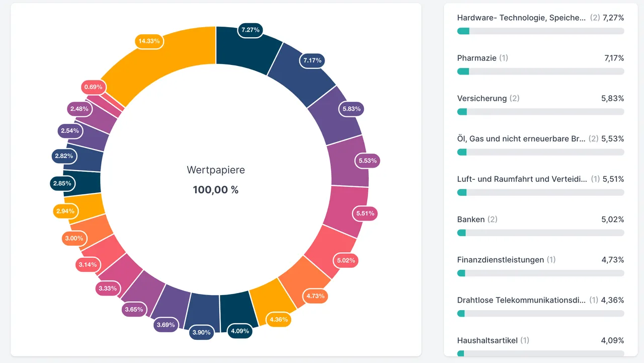Click the 4.09% chart label
Screen dimensions: 644x363
239,331
